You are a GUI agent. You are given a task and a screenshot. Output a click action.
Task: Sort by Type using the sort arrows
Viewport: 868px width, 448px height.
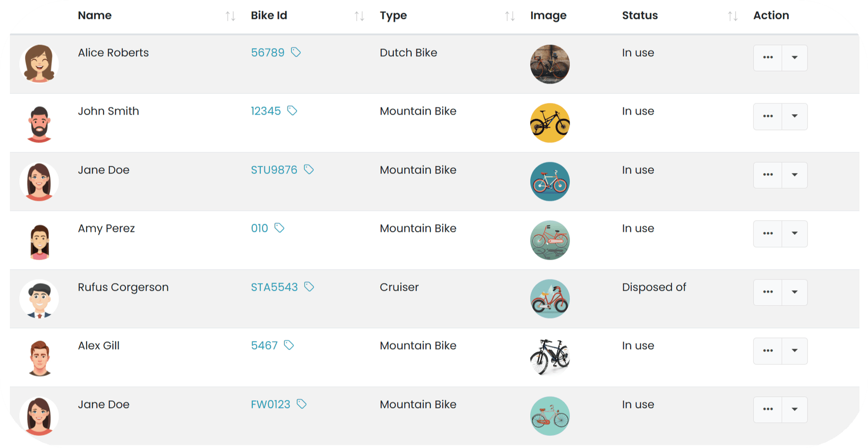pyautogui.click(x=510, y=16)
